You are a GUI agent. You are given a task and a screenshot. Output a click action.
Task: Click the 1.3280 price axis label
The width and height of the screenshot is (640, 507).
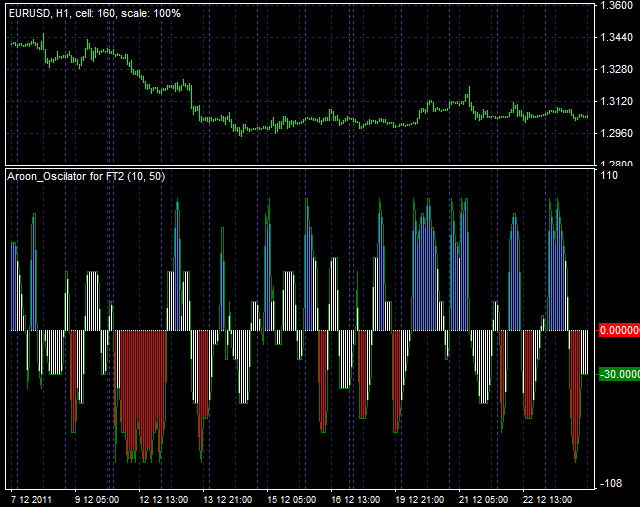616,69
